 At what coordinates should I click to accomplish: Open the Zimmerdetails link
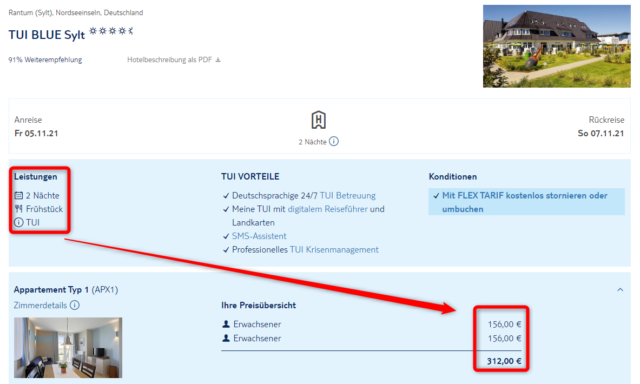[x=40, y=305]
